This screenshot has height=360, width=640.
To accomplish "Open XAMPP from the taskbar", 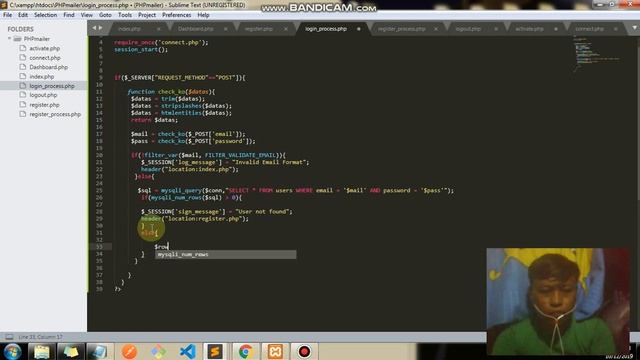I will [x=275, y=351].
